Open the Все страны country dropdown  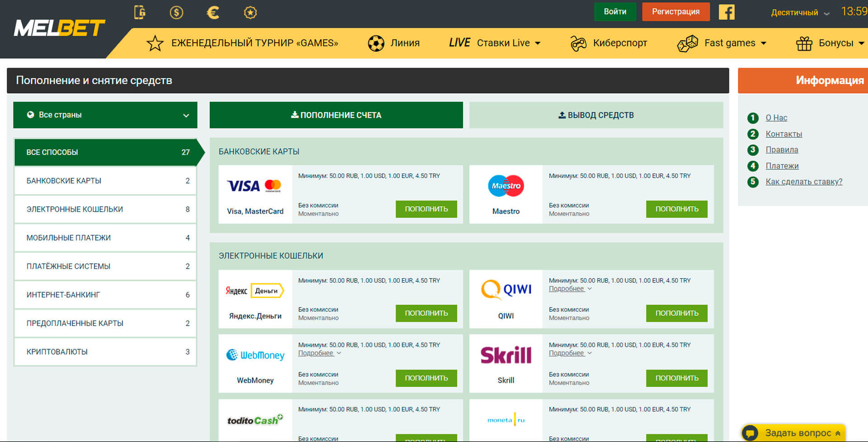[105, 115]
